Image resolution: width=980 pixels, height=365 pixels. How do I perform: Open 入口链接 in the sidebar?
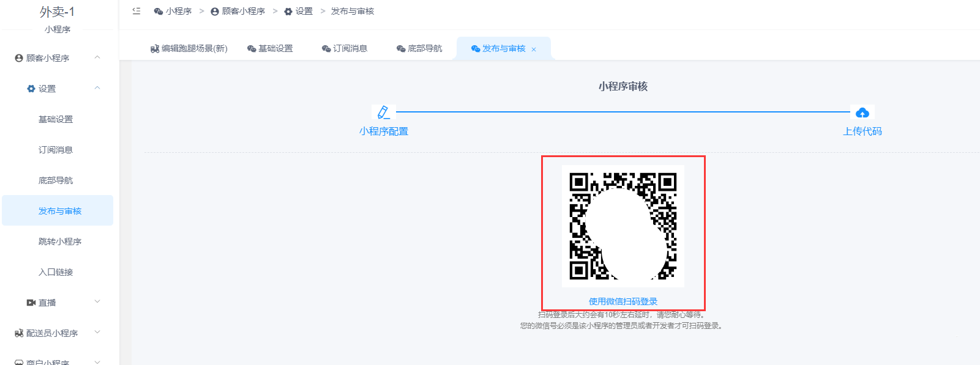(58, 272)
